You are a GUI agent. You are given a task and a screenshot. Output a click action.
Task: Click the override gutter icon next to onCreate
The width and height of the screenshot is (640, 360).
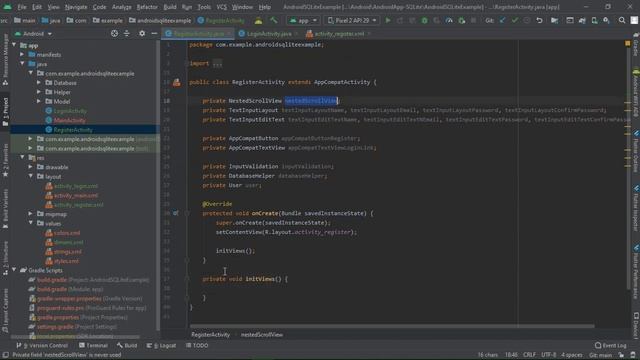pos(176,213)
